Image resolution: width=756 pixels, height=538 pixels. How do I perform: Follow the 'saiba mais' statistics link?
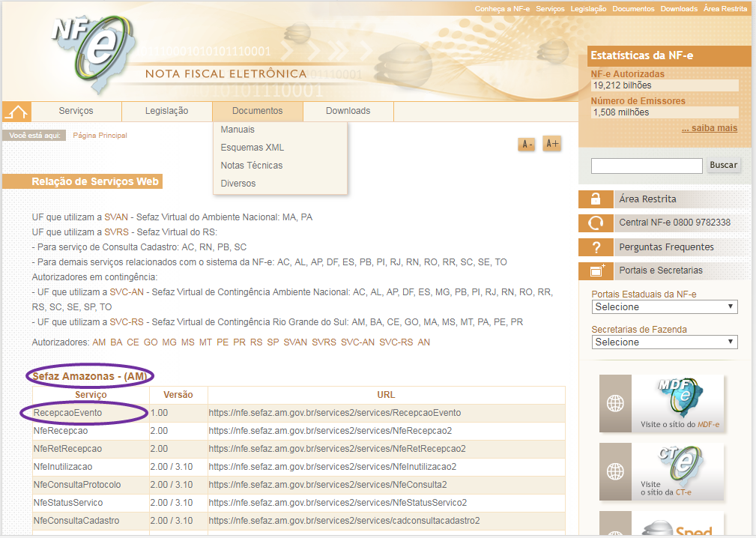(x=710, y=128)
